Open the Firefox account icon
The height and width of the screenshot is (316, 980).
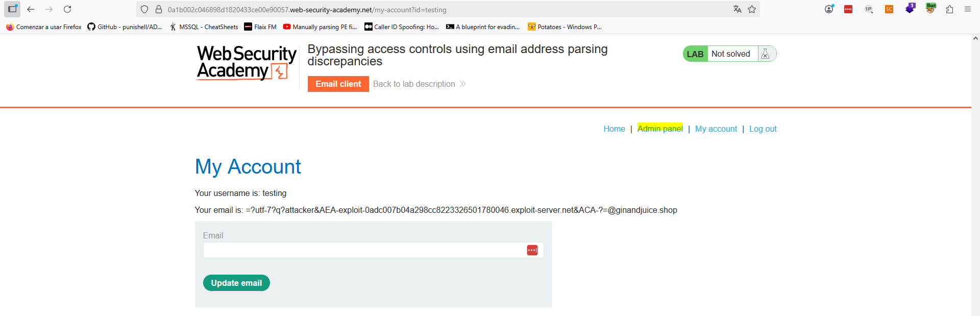pos(829,9)
